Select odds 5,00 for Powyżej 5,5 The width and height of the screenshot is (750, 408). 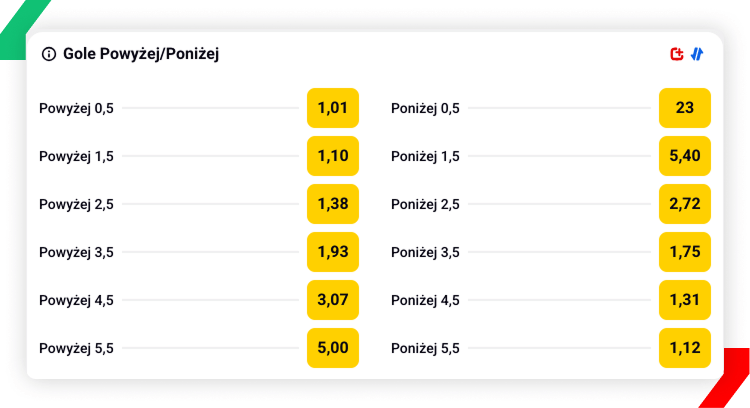(332, 348)
